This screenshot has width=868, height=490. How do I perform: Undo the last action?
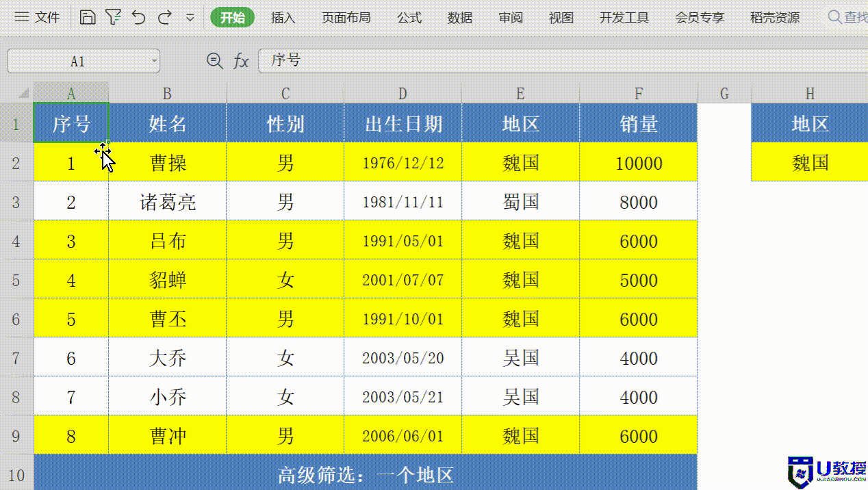coord(139,18)
